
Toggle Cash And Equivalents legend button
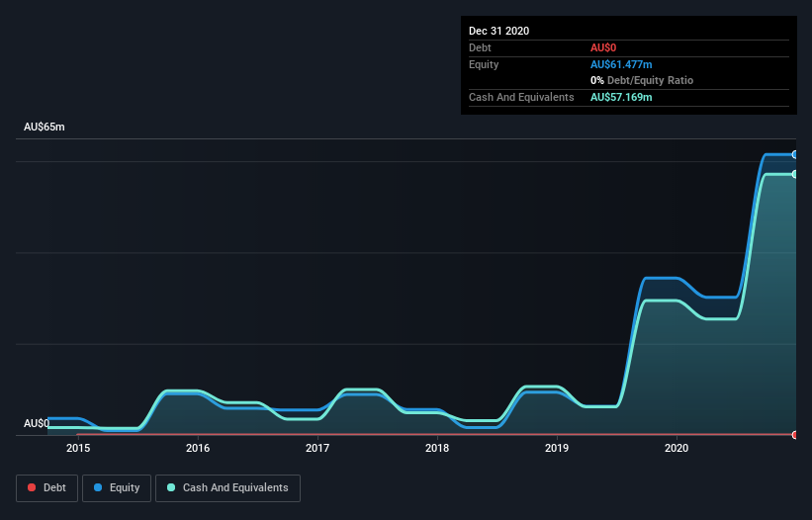227,488
